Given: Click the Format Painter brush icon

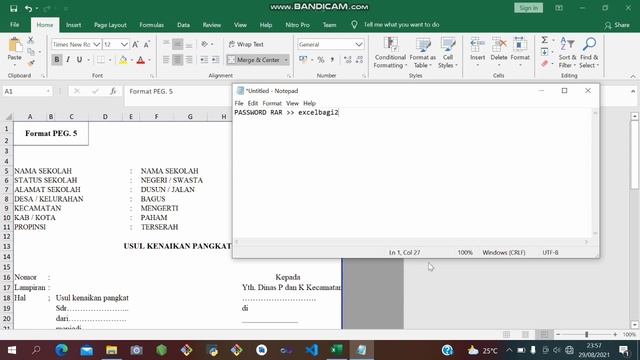Looking at the screenshot, I should tap(31, 63).
